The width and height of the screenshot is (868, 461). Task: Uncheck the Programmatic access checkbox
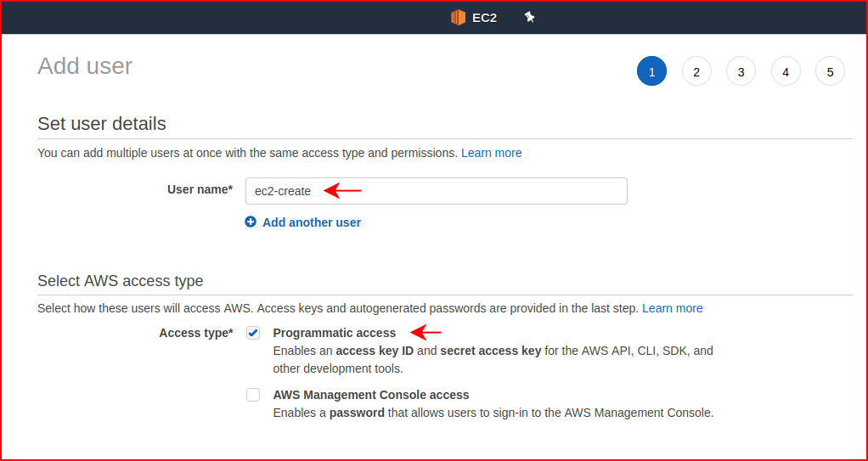point(253,333)
